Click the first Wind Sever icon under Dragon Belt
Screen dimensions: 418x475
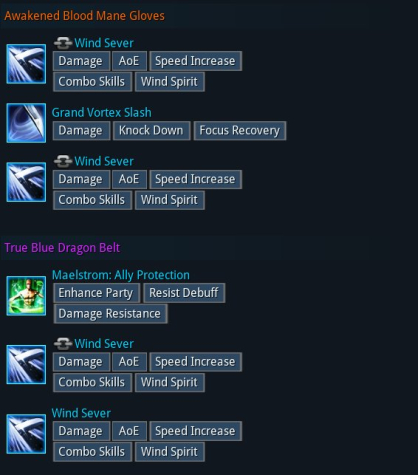26,364
